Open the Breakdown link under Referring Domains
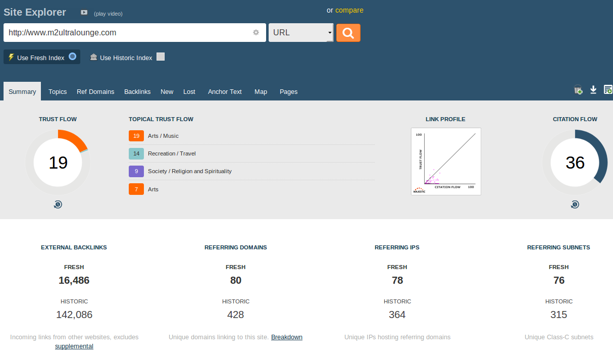This screenshot has height=364, width=613. point(286,337)
